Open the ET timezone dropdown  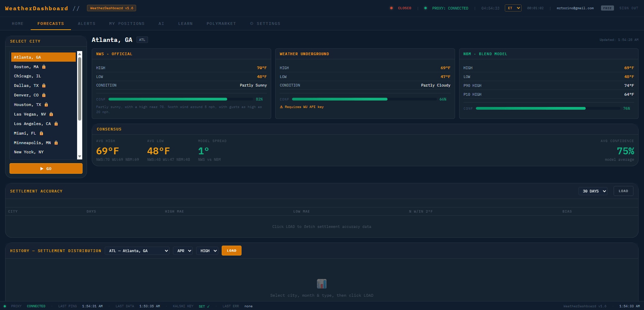coord(513,8)
